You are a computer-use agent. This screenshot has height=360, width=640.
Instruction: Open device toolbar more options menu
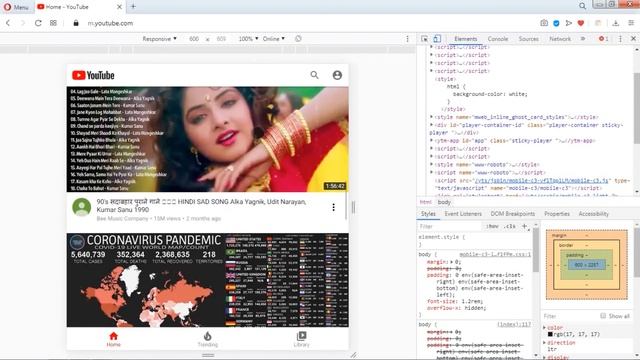tap(407, 39)
